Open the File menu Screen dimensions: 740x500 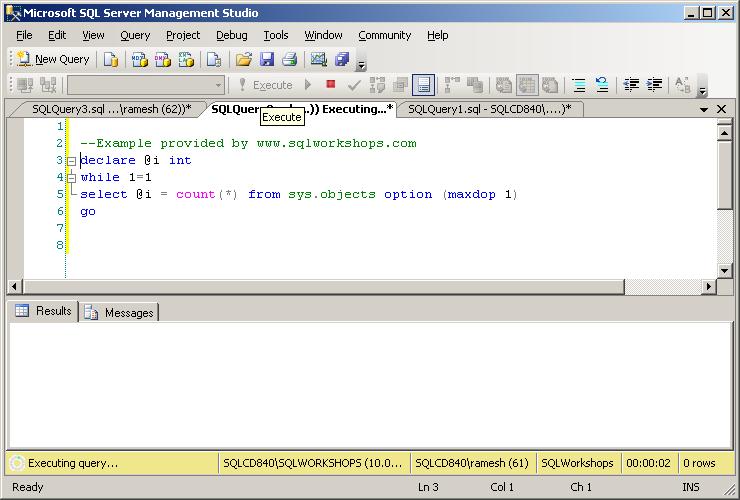24,35
